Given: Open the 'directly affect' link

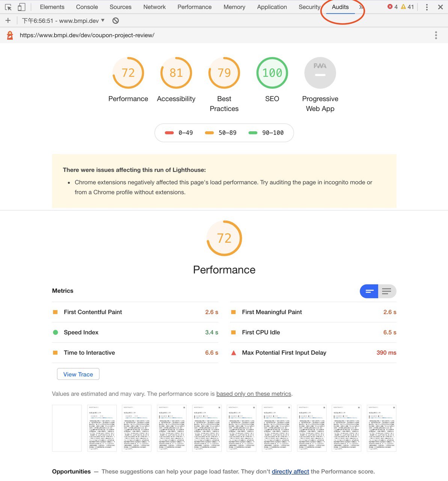Looking at the screenshot, I should click(x=290, y=472).
